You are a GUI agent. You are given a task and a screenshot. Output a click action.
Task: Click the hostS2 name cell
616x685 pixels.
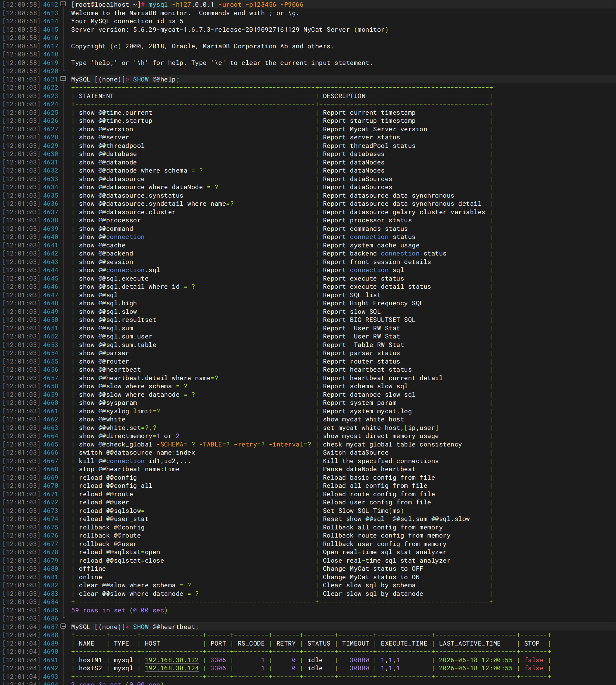pos(90,668)
